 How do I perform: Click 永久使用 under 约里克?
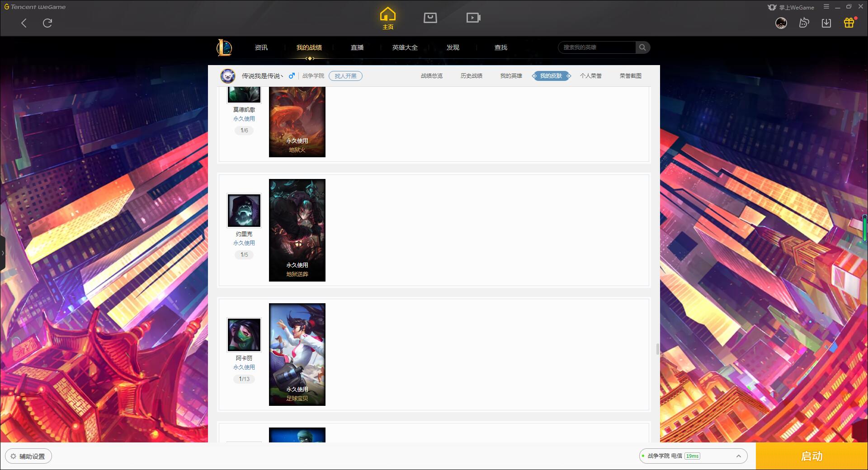(x=244, y=243)
